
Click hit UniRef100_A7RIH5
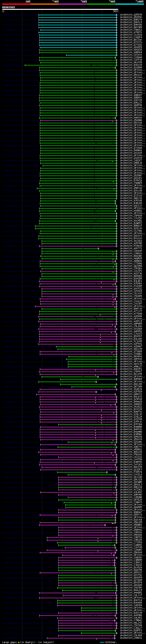coord(131,201)
